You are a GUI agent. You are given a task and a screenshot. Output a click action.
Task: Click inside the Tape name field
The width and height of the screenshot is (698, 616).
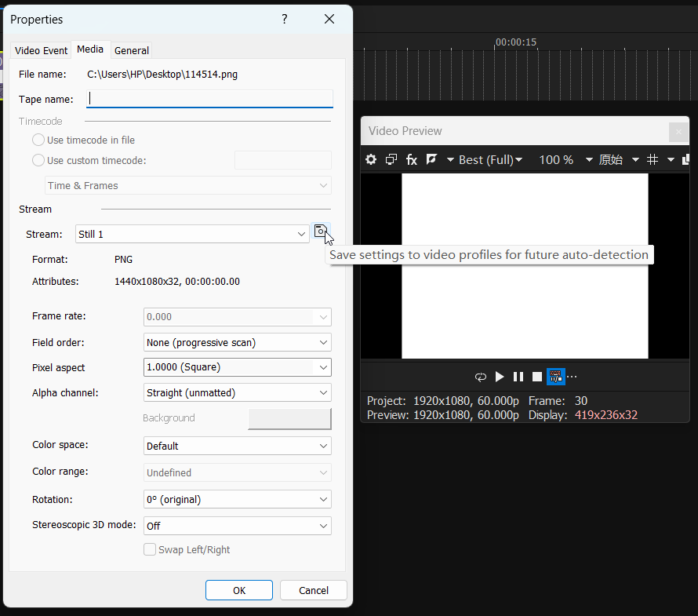[x=209, y=98]
